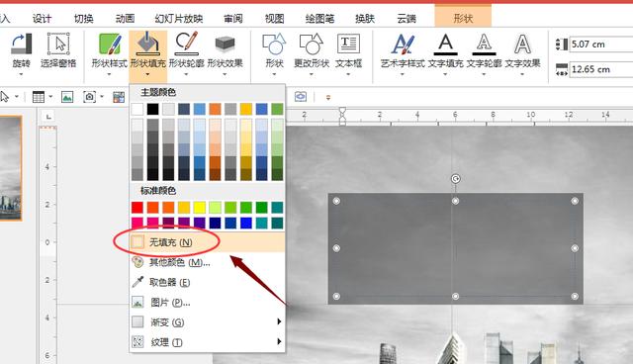Switch to the 视图 tab
This screenshot has height=364, width=633.
[x=275, y=18]
